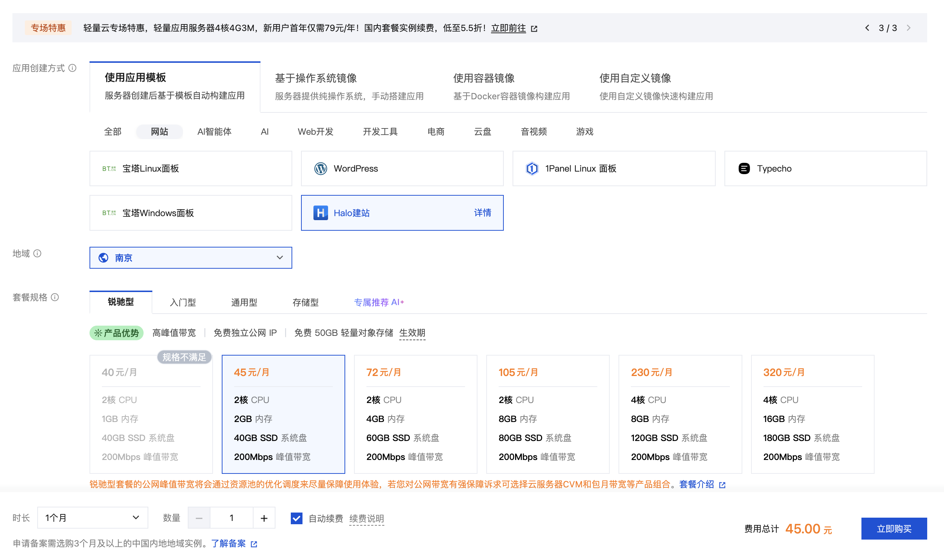Open the 南京 region dropdown
944x560 pixels.
191,258
